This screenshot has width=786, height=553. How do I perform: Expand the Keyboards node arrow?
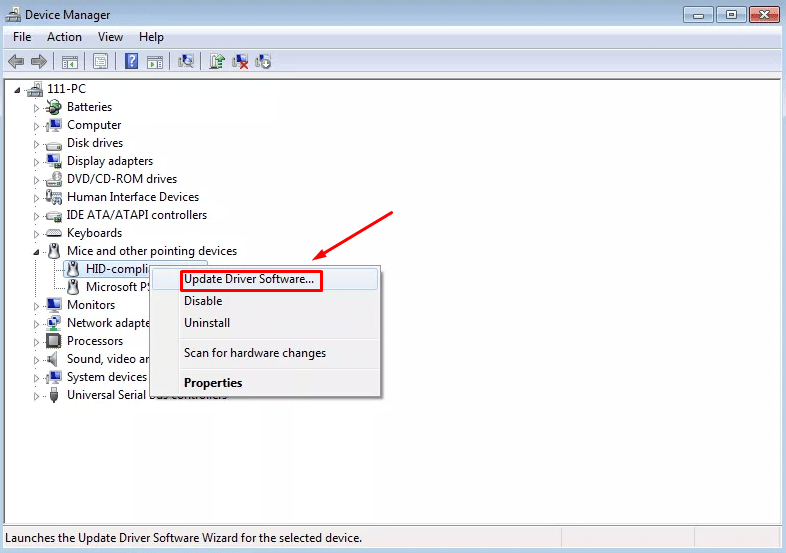(x=37, y=233)
